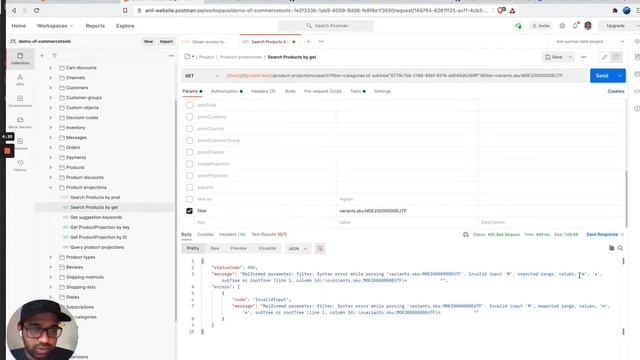Viewport: 640px width, 360px height.
Task: Open the History sidebar panel
Action: point(20,165)
